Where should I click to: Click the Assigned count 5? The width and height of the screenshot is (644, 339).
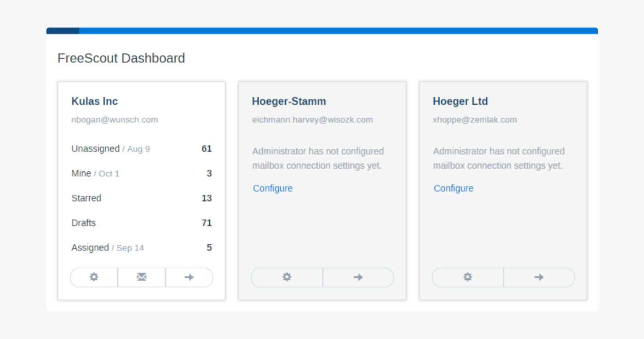click(209, 248)
